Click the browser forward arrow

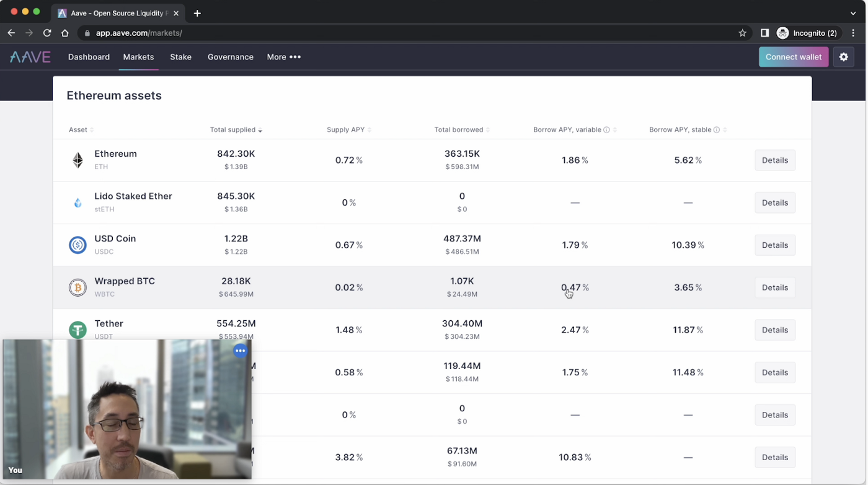coord(29,33)
